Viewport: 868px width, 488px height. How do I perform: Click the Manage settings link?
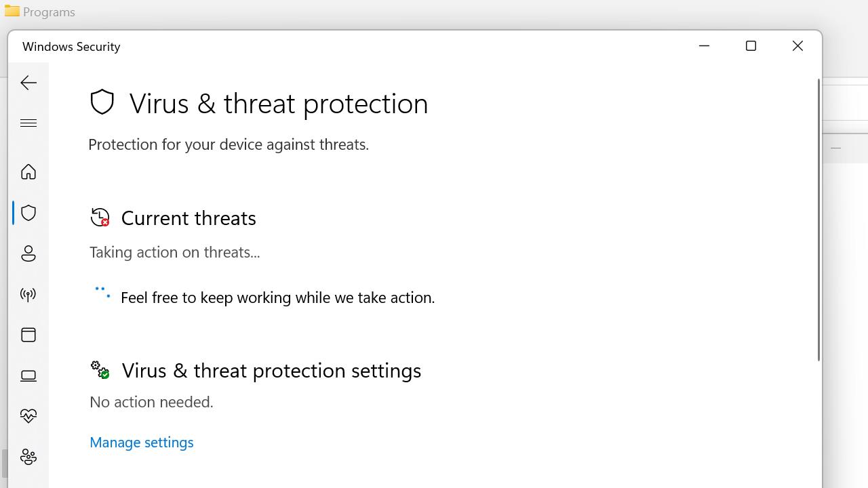pyautogui.click(x=141, y=442)
